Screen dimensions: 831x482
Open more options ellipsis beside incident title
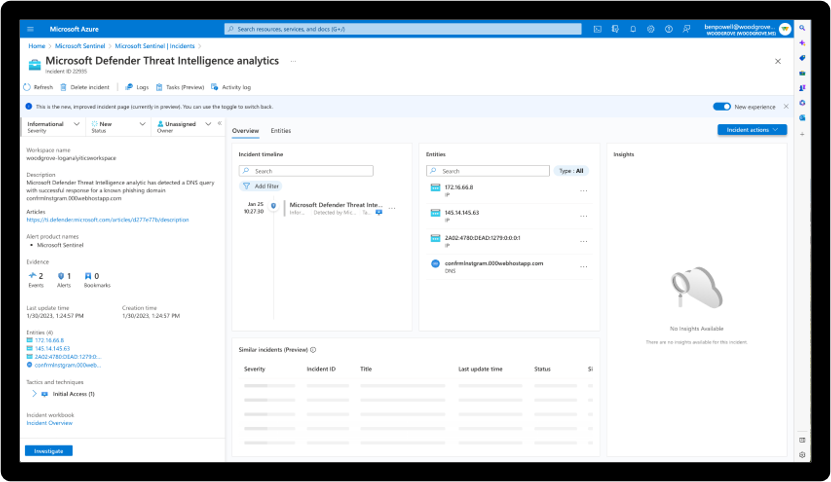tap(293, 62)
